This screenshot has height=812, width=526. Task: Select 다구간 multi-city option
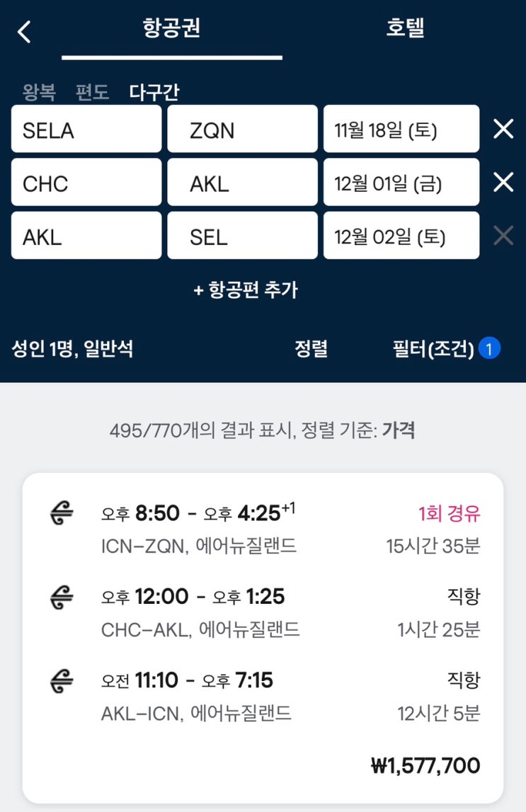pyautogui.click(x=154, y=92)
